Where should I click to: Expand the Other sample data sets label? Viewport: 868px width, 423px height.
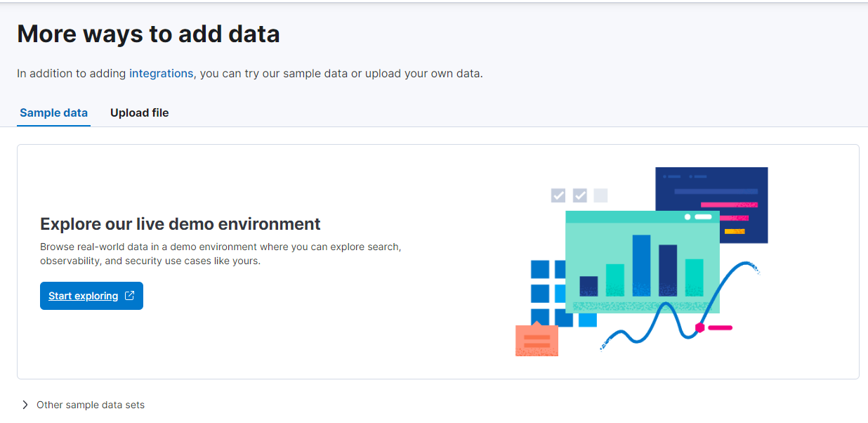[x=91, y=405]
